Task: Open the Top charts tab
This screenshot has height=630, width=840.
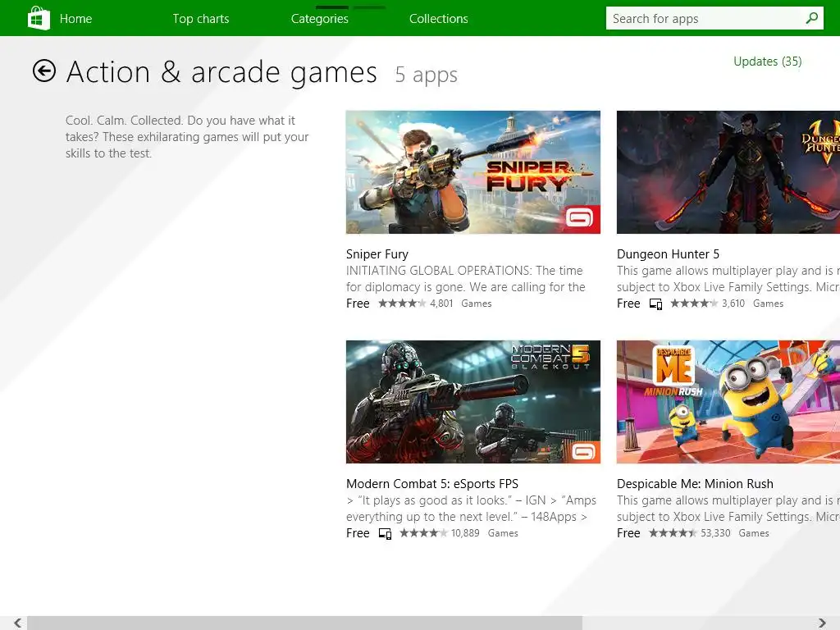Action: tap(201, 19)
